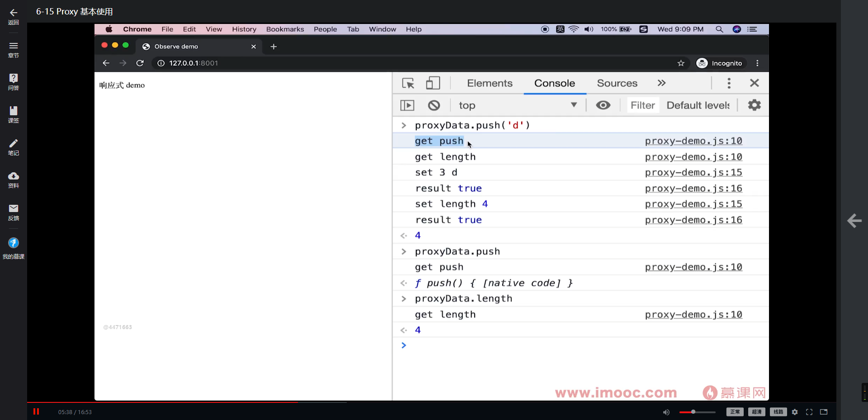
Task: Clear the console with the ban icon
Action: (x=434, y=105)
